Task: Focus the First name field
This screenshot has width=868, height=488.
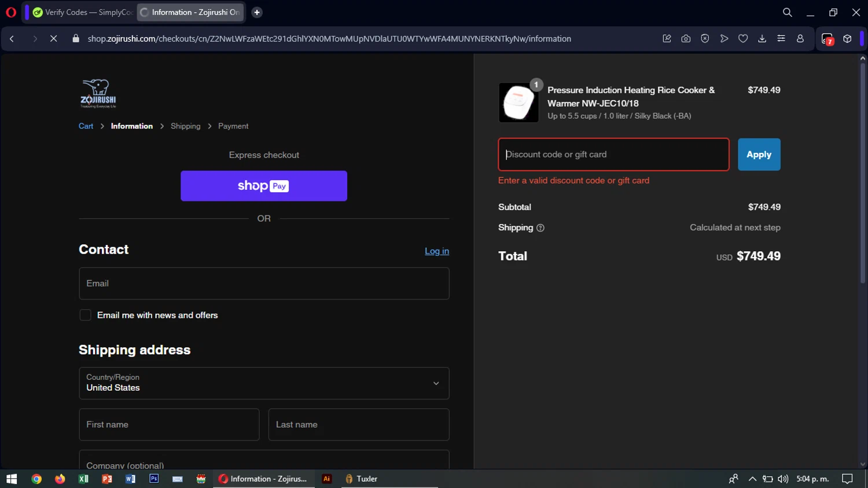Action: 169,425
